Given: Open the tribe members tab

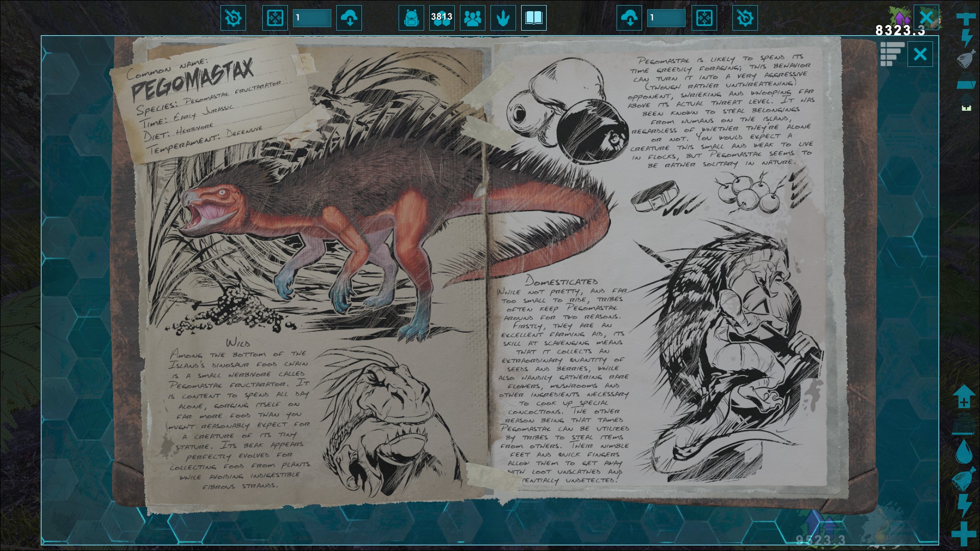Looking at the screenshot, I should (472, 18).
